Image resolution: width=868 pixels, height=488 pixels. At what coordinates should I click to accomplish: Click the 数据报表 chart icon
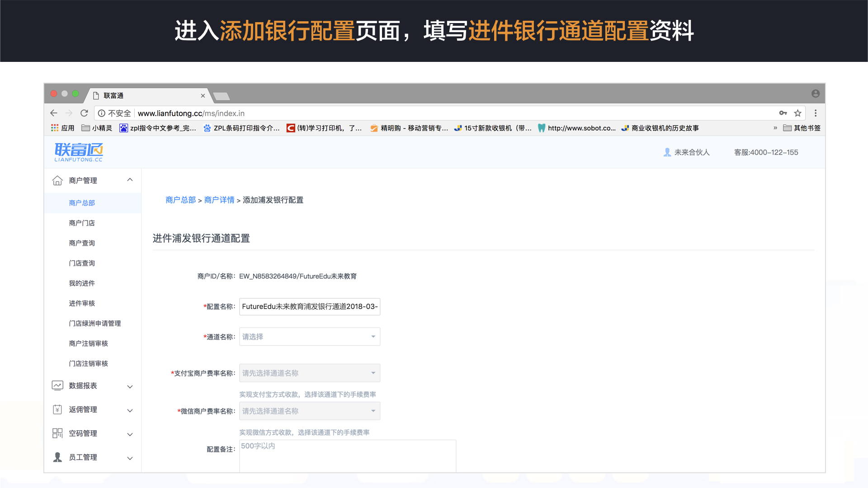(x=57, y=385)
